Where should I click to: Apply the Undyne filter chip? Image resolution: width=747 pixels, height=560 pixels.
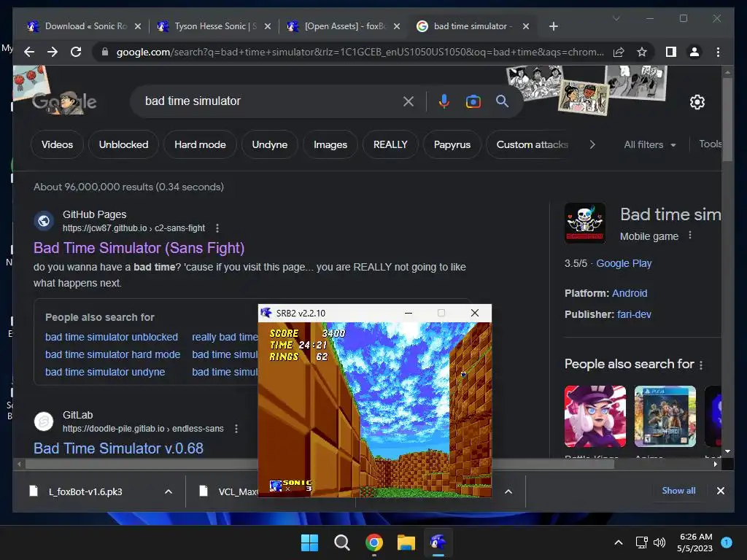point(270,144)
